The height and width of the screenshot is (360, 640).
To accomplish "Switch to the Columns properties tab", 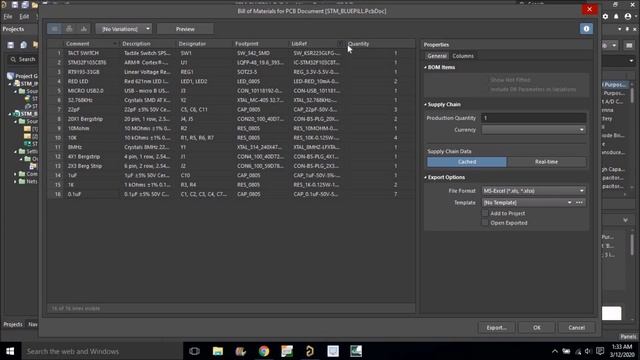I will [x=463, y=56].
